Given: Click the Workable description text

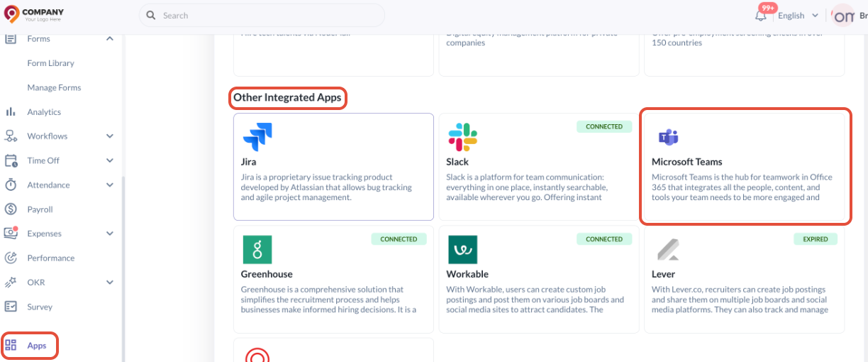Looking at the screenshot, I should [535, 300].
